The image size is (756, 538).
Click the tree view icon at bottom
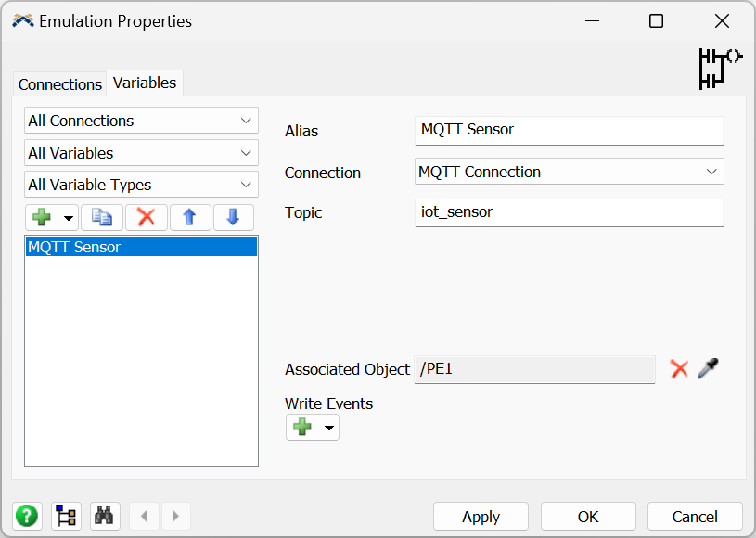tap(66, 516)
